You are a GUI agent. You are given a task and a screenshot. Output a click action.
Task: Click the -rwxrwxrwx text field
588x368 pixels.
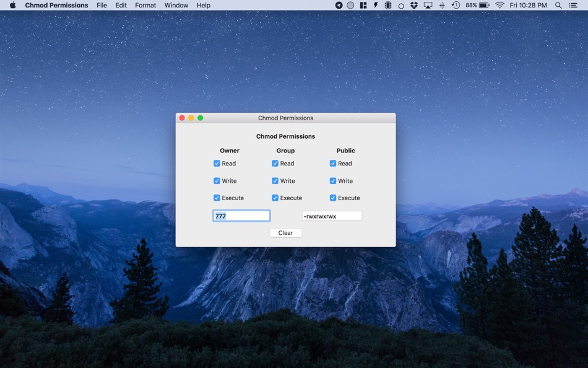click(x=332, y=216)
